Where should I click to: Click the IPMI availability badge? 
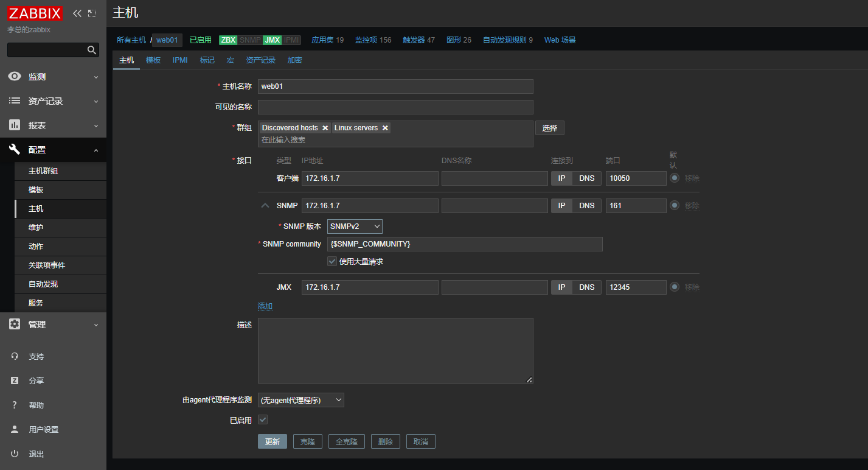291,40
